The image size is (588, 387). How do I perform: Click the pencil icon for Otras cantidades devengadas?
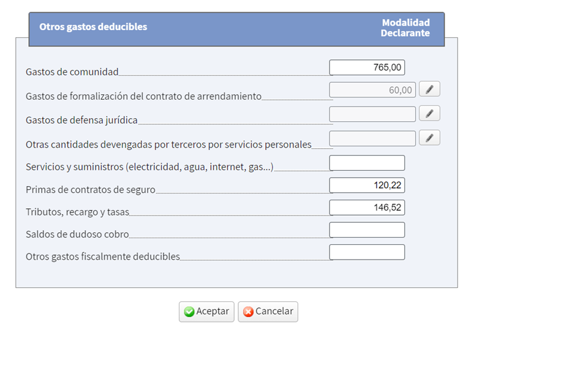(429, 138)
